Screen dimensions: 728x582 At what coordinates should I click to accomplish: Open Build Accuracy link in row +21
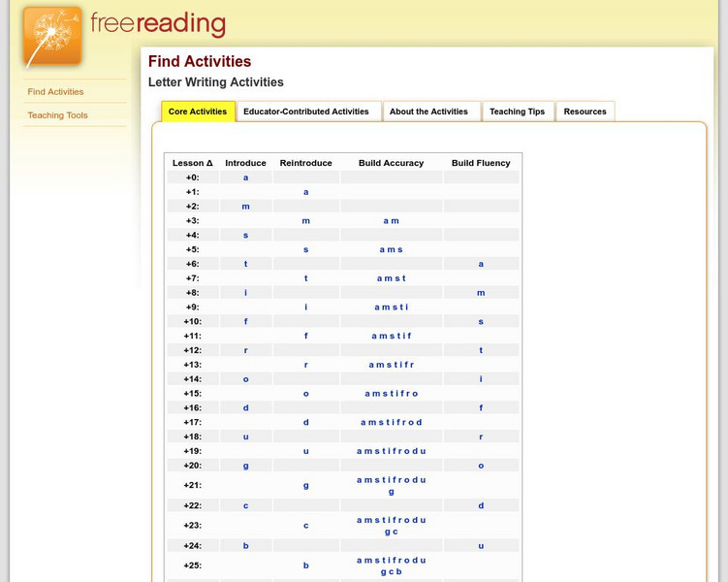point(392,486)
